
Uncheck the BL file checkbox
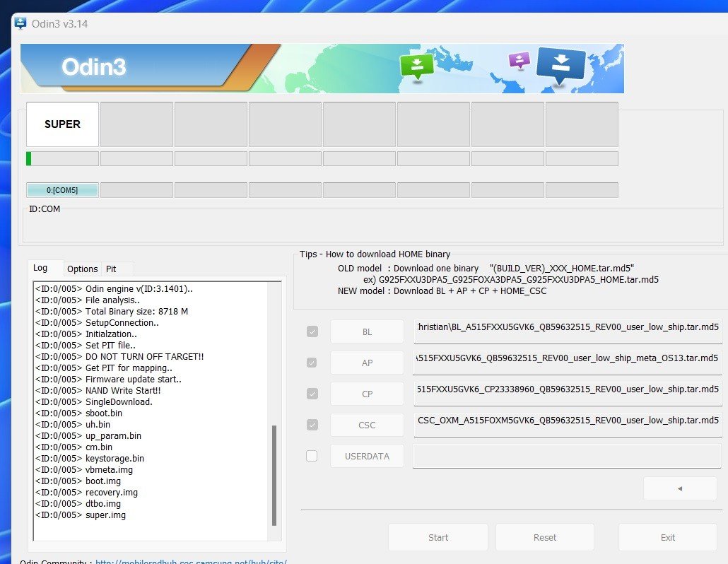[312, 331]
